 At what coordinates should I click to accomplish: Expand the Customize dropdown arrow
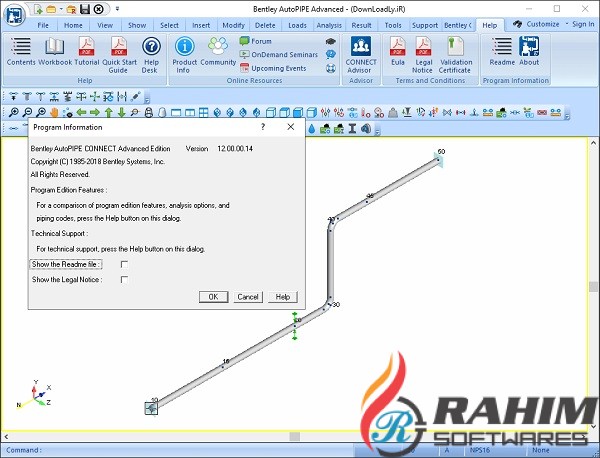[566, 24]
